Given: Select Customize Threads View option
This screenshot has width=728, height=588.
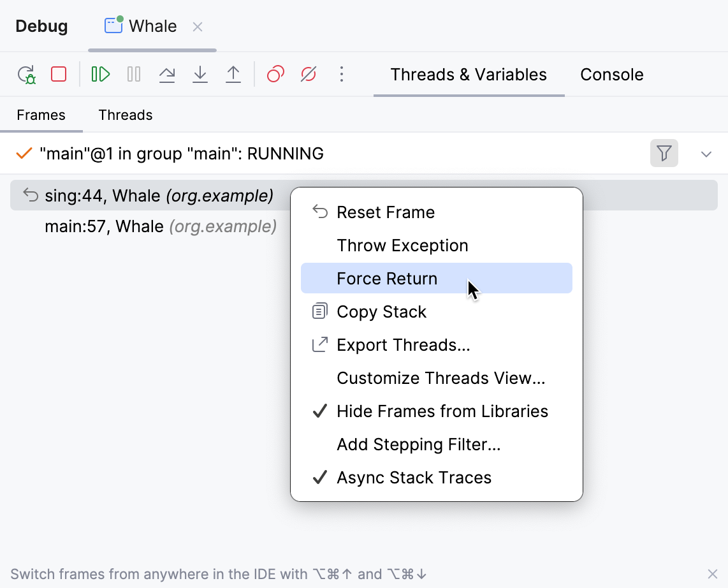Looking at the screenshot, I should click(x=440, y=378).
